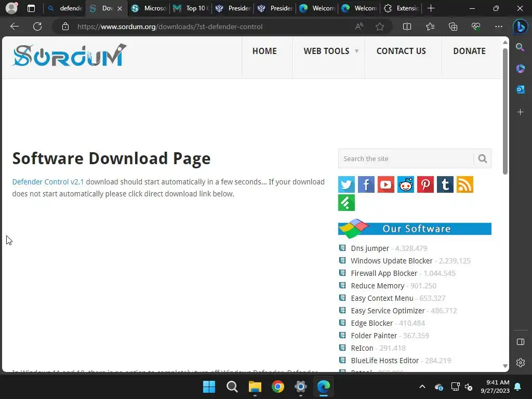Click the Search the site field

(x=406, y=158)
